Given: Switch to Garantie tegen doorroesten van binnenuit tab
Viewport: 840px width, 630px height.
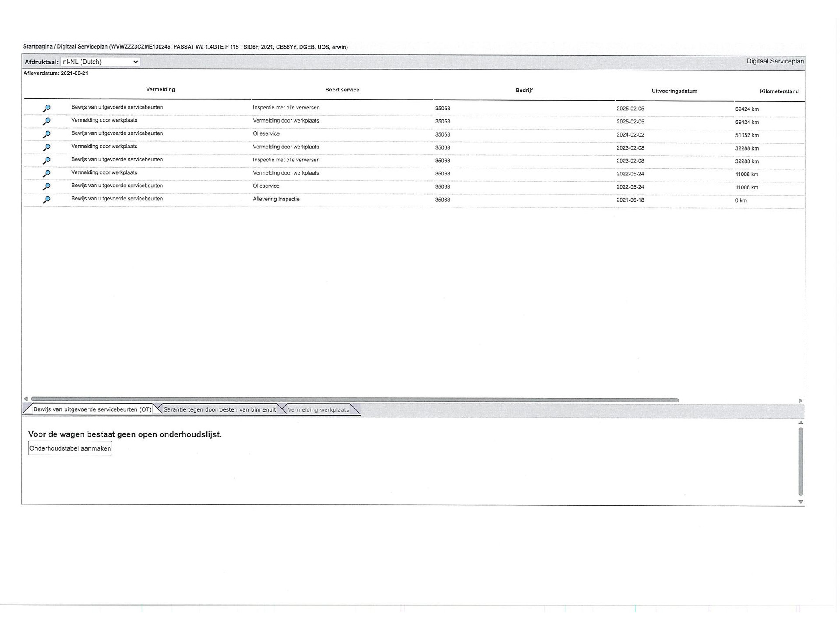Looking at the screenshot, I should (220, 410).
